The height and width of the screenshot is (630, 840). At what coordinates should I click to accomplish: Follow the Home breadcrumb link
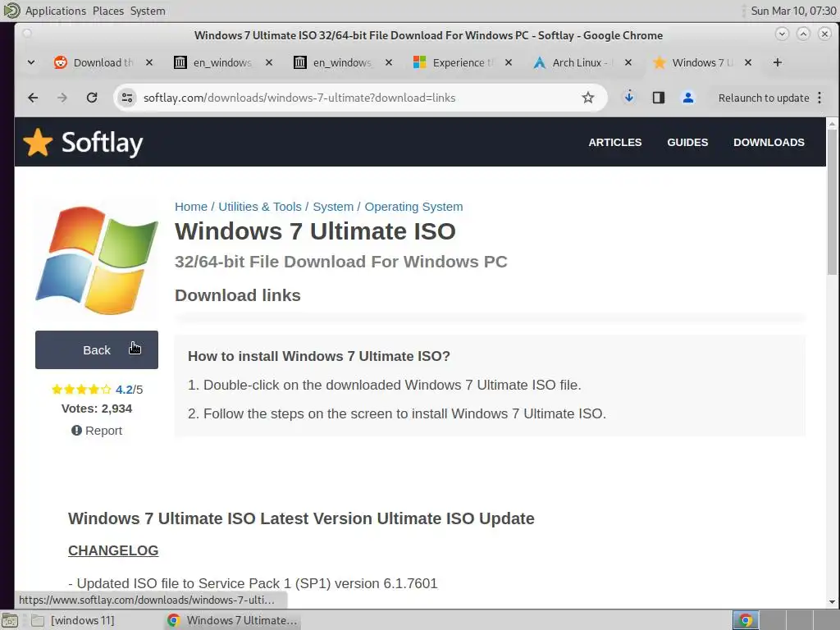[x=190, y=207]
